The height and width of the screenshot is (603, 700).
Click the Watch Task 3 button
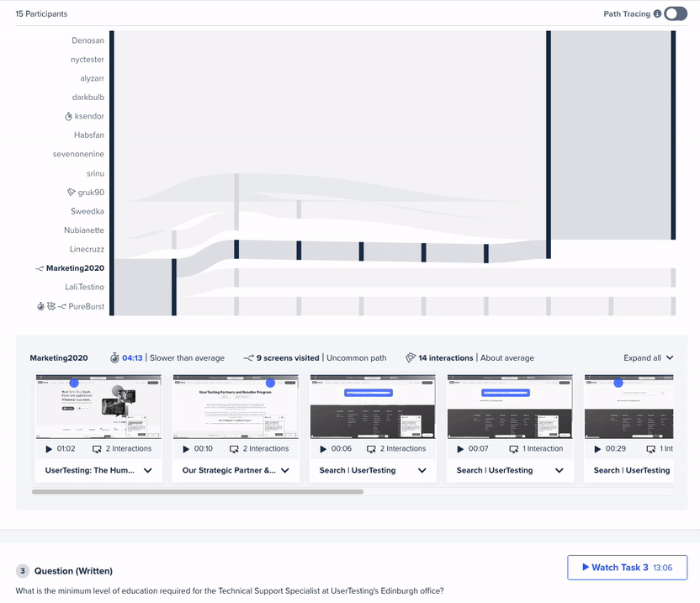[x=627, y=568]
